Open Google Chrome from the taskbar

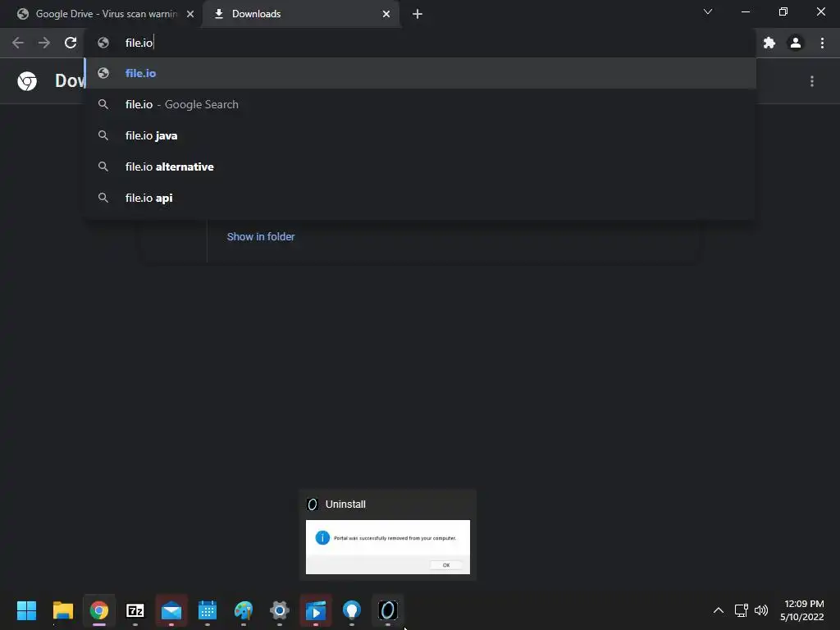click(x=99, y=610)
